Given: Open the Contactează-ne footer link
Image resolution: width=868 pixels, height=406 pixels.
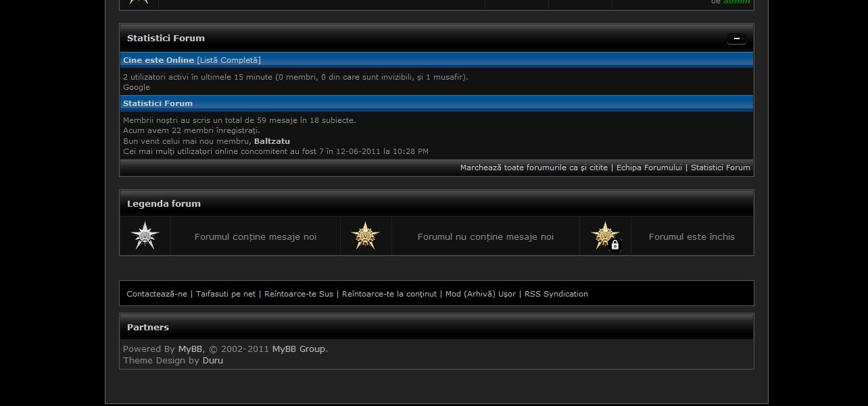Looking at the screenshot, I should pos(157,294).
